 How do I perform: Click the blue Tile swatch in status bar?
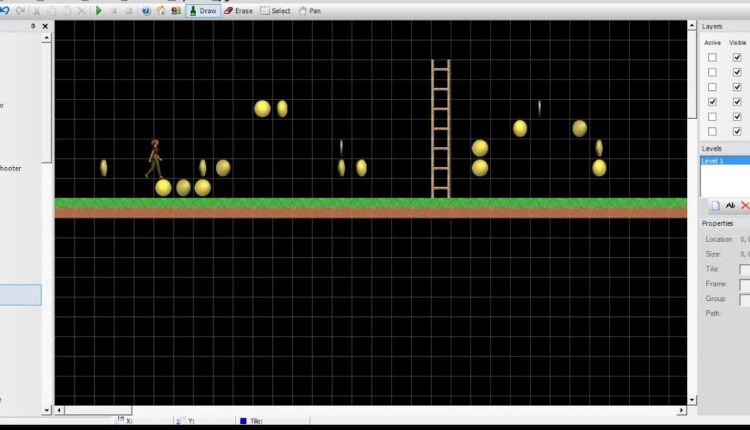(242, 422)
